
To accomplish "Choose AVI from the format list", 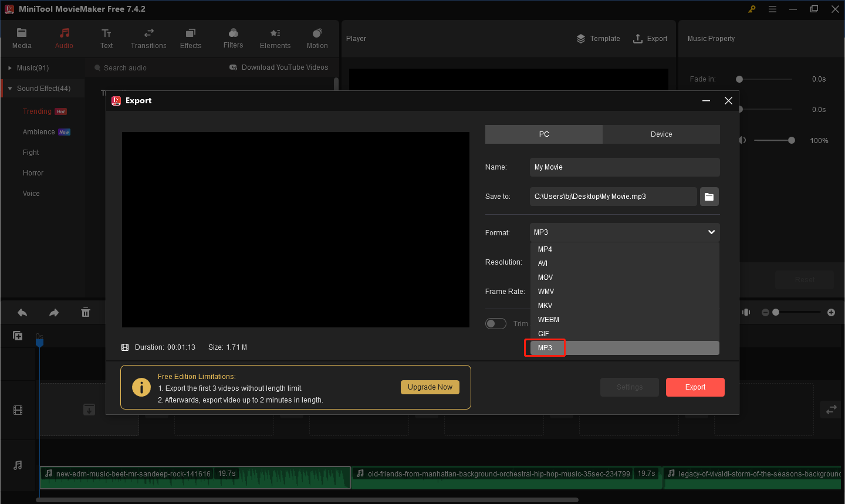I will pyautogui.click(x=624, y=263).
